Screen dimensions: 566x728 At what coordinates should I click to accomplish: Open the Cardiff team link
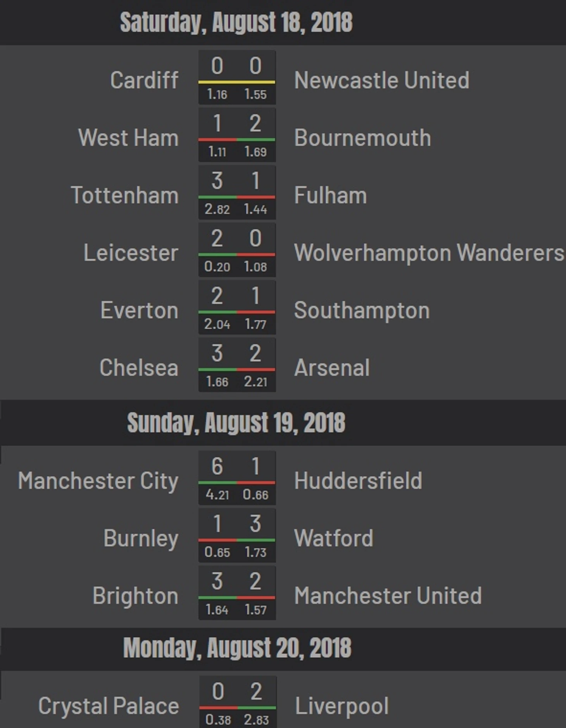pos(144,80)
